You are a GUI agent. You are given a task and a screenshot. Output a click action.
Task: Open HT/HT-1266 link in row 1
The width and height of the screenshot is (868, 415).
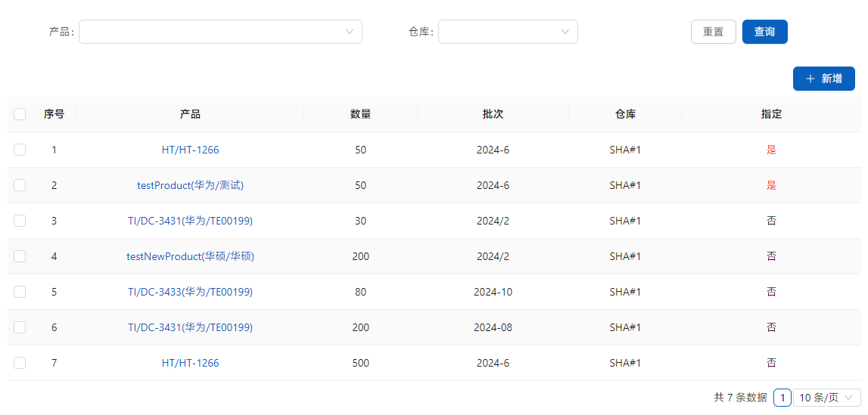(x=190, y=150)
